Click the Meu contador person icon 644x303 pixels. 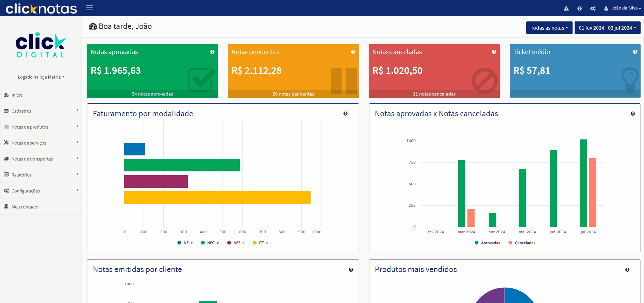pyautogui.click(x=6, y=206)
